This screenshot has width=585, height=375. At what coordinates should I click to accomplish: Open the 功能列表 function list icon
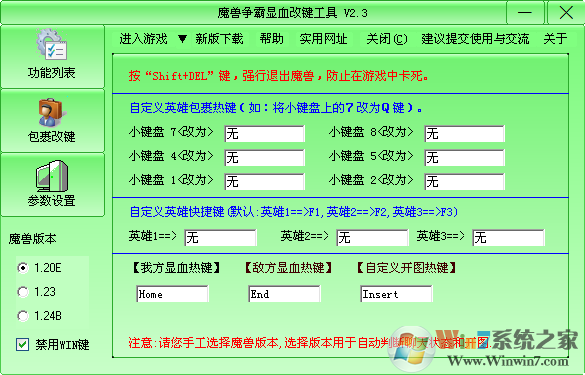click(x=52, y=44)
